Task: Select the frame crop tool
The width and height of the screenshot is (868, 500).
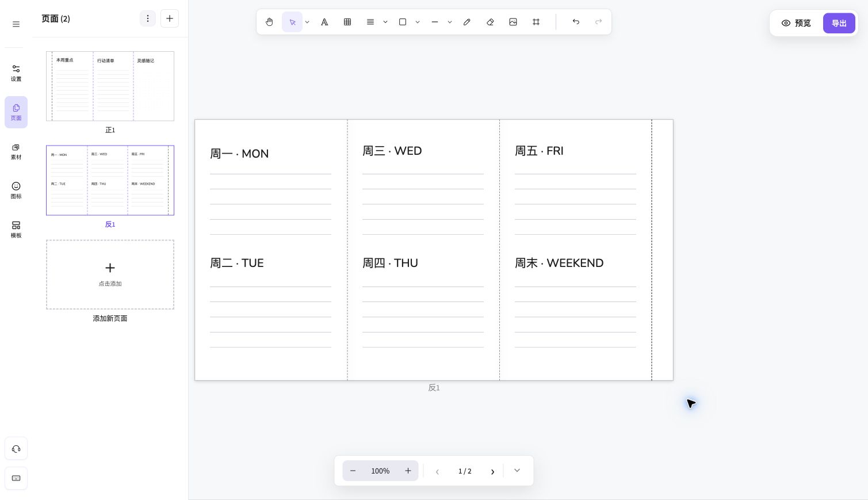Action: pyautogui.click(x=536, y=22)
